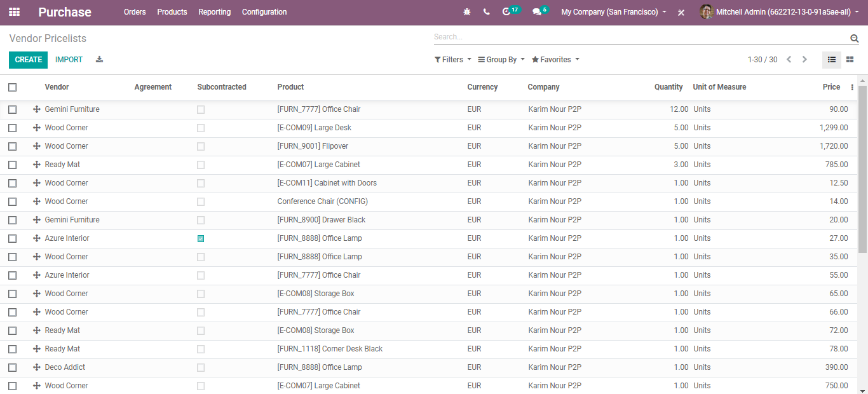The image size is (868, 394).
Task: Click drag handle for Deco Addict row
Action: 37,367
